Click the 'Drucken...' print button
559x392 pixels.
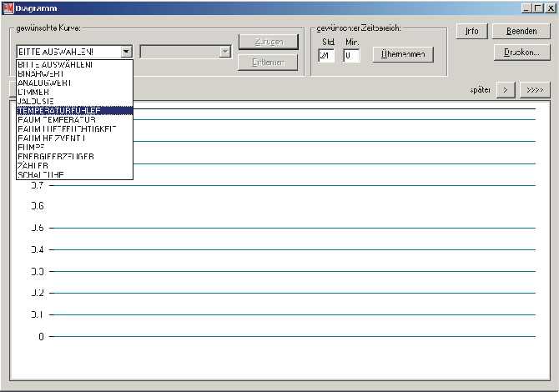521,52
